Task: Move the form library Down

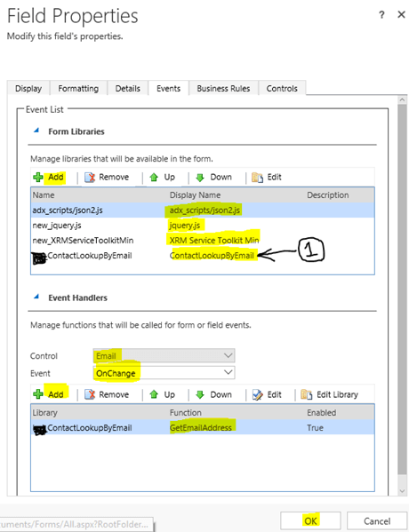Action: coord(214,177)
